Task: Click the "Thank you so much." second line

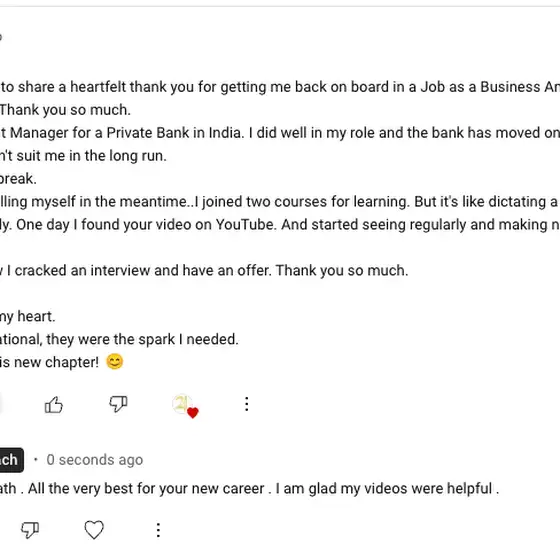Action: click(65, 110)
